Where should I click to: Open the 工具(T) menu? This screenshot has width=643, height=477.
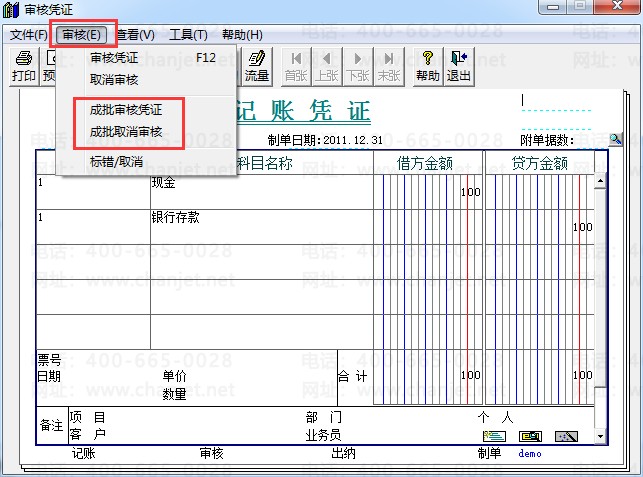click(x=188, y=35)
